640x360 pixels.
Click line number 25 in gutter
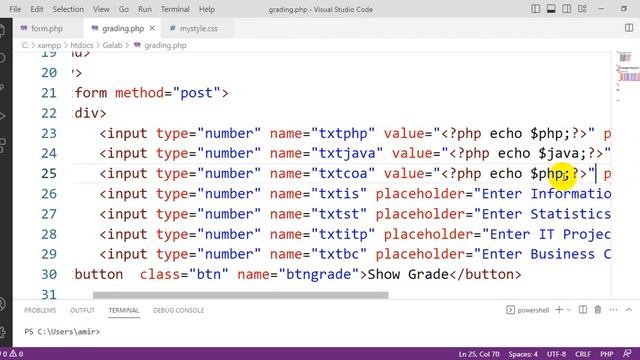[49, 173]
